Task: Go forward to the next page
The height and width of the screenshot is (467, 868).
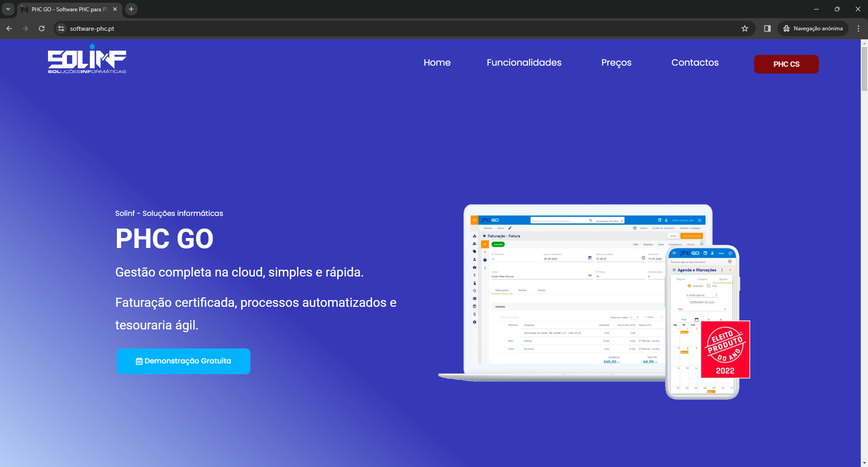Action: click(x=25, y=29)
